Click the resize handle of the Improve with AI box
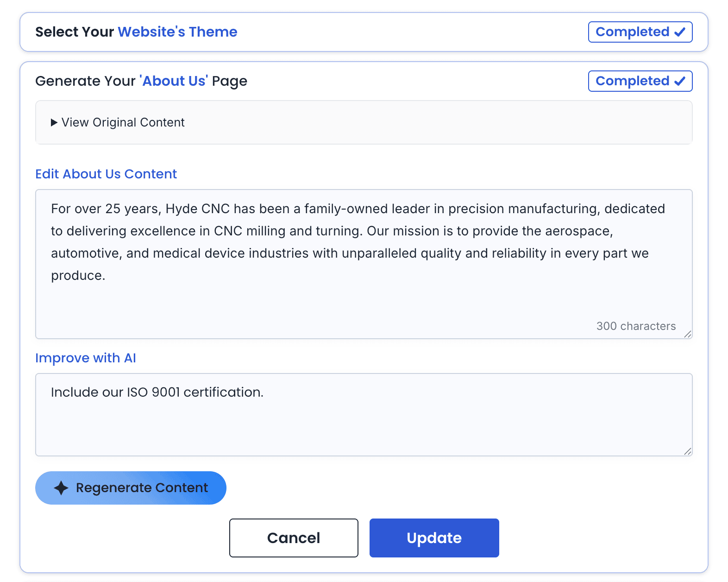Viewport: 728px width, 582px height. point(687,451)
